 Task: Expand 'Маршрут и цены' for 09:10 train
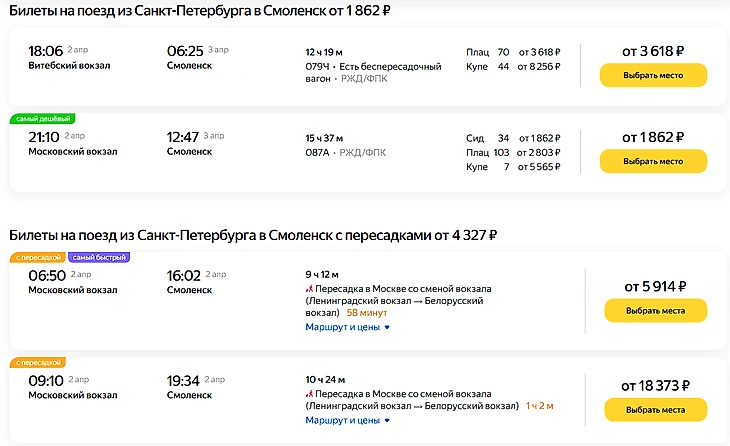pyautogui.click(x=347, y=421)
